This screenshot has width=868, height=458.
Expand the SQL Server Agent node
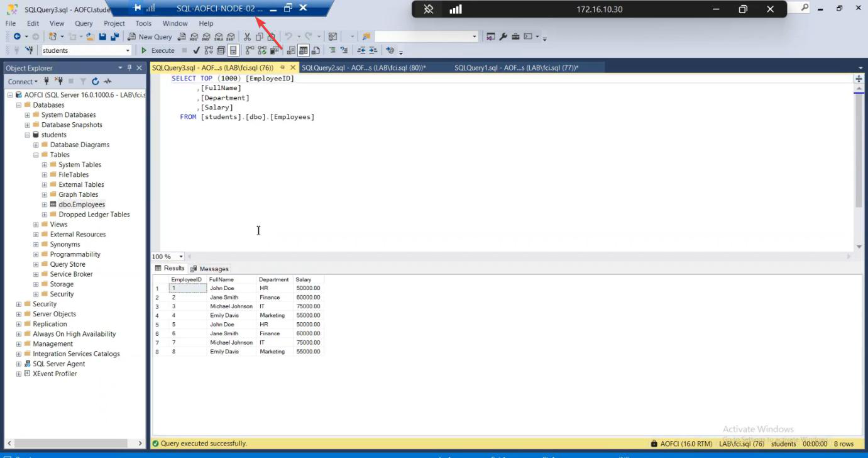coord(18,364)
